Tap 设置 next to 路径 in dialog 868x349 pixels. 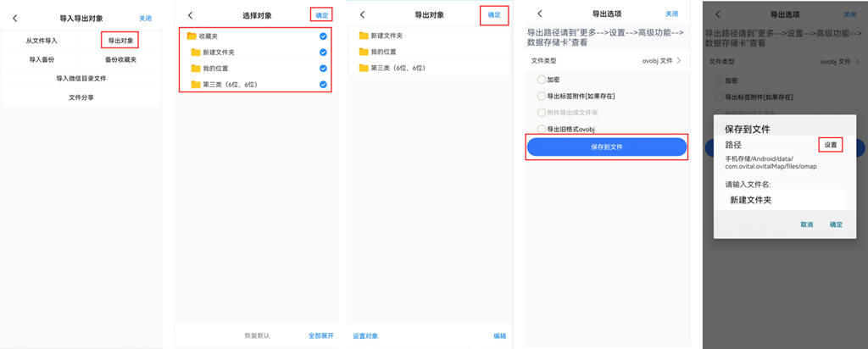830,145
